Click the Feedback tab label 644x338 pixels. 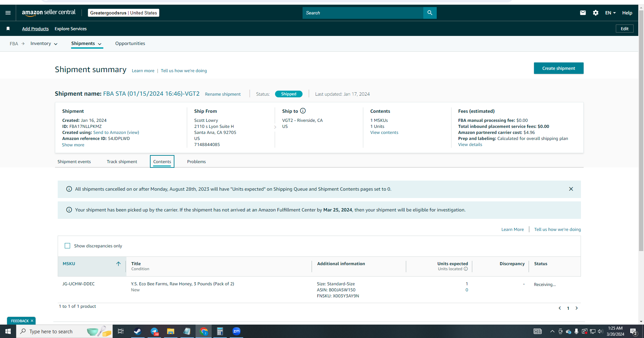pos(20,321)
